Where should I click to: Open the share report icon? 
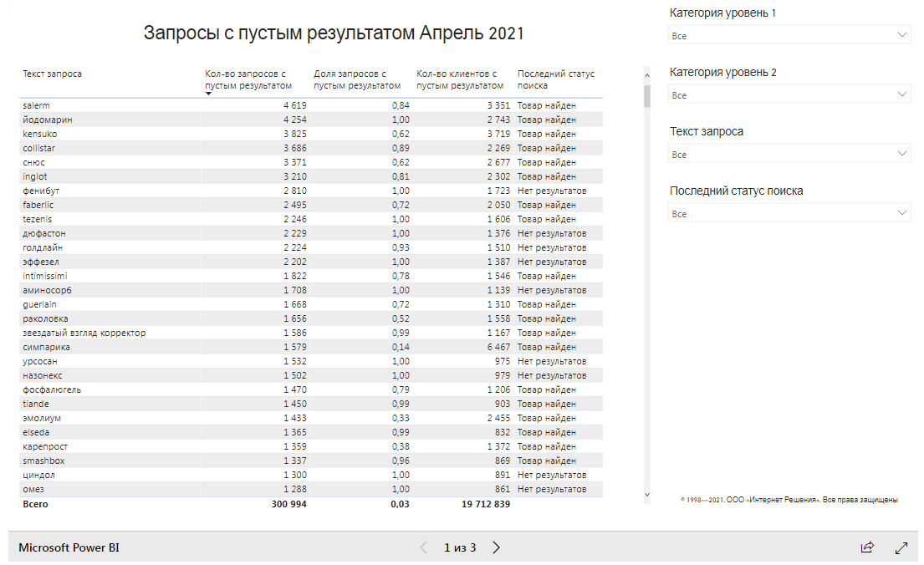click(x=867, y=547)
